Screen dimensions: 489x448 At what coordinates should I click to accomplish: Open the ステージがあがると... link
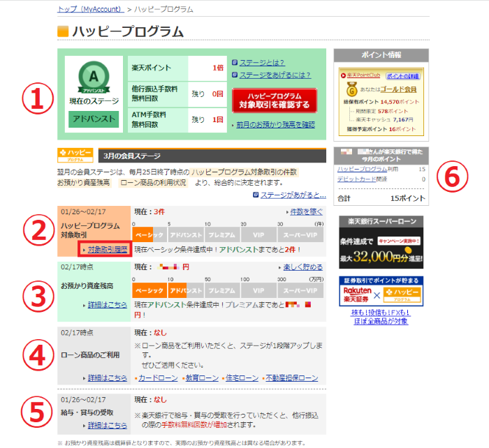(x=293, y=195)
